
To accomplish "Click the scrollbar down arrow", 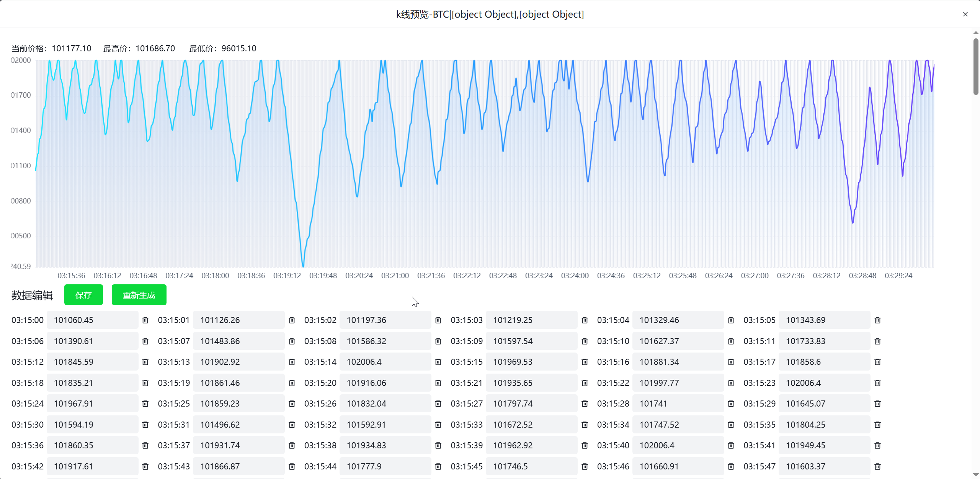I will (976, 474).
